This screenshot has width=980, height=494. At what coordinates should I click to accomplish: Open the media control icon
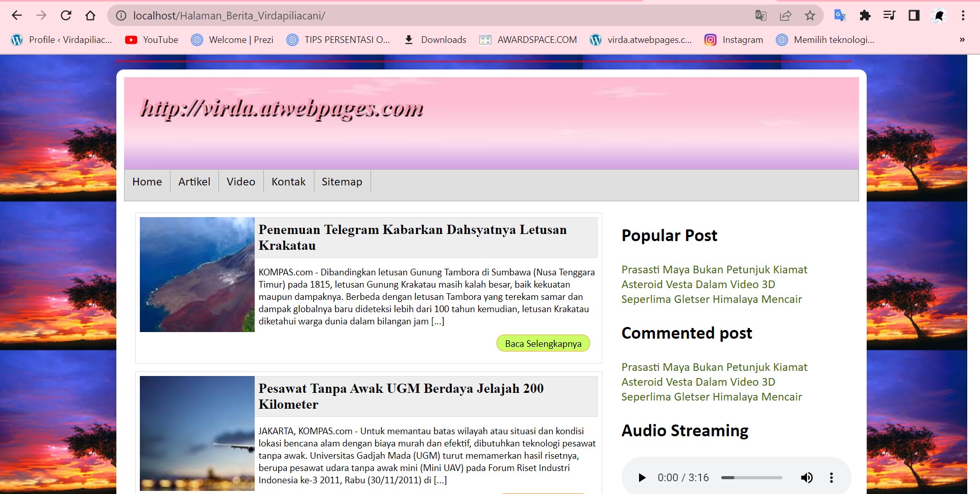coord(889,15)
